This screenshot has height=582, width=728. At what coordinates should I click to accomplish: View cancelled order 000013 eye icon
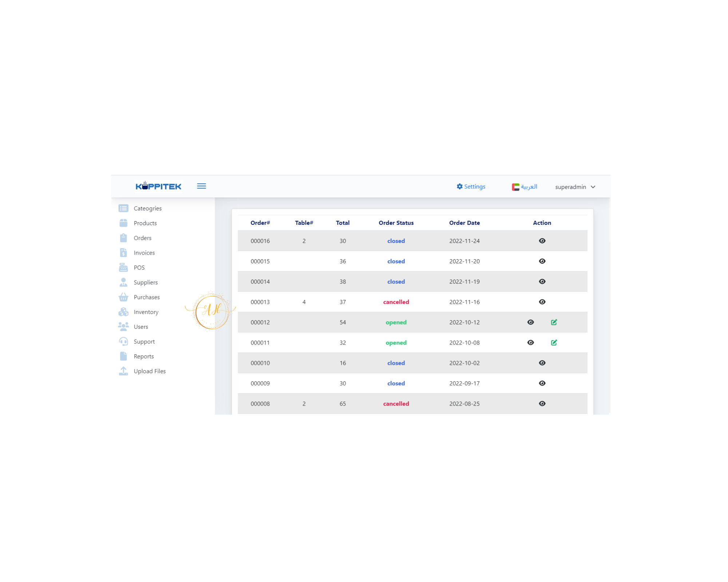[x=542, y=302]
